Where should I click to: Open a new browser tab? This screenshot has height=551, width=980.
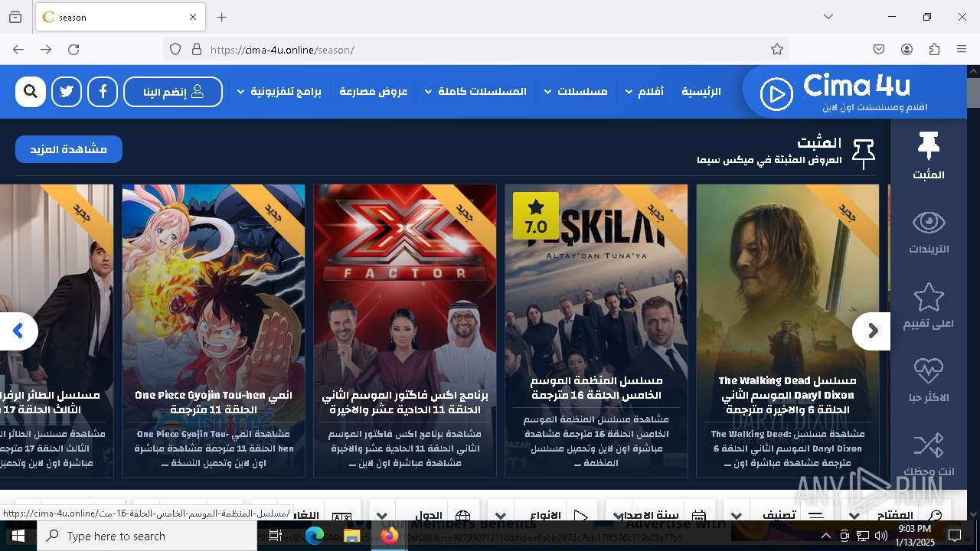click(222, 17)
